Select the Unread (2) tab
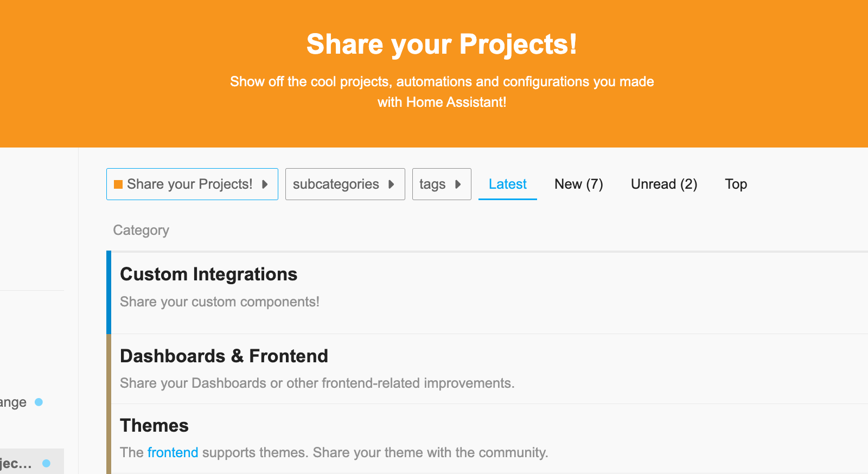The image size is (868, 474). [664, 184]
